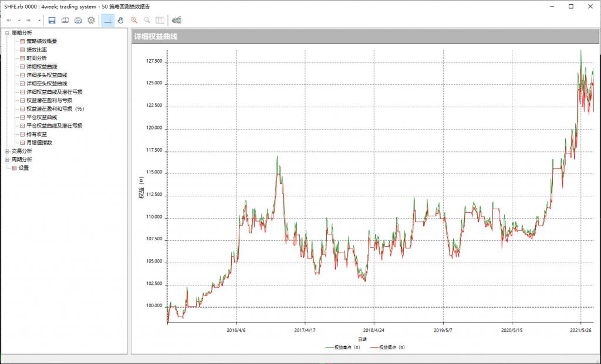The height and width of the screenshot is (364, 601).
Task: Minimize the report window
Action: point(552,6)
